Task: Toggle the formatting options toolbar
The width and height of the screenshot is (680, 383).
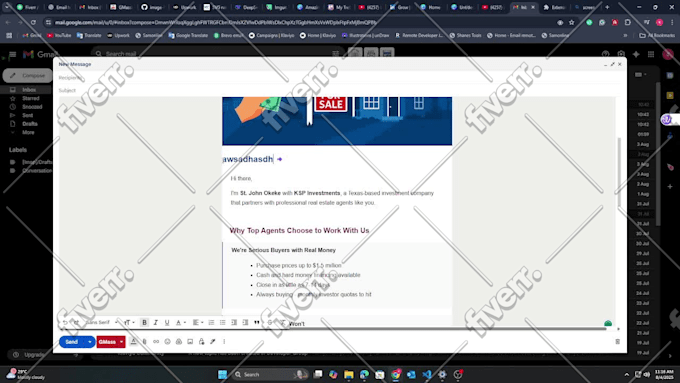Action: (134, 342)
